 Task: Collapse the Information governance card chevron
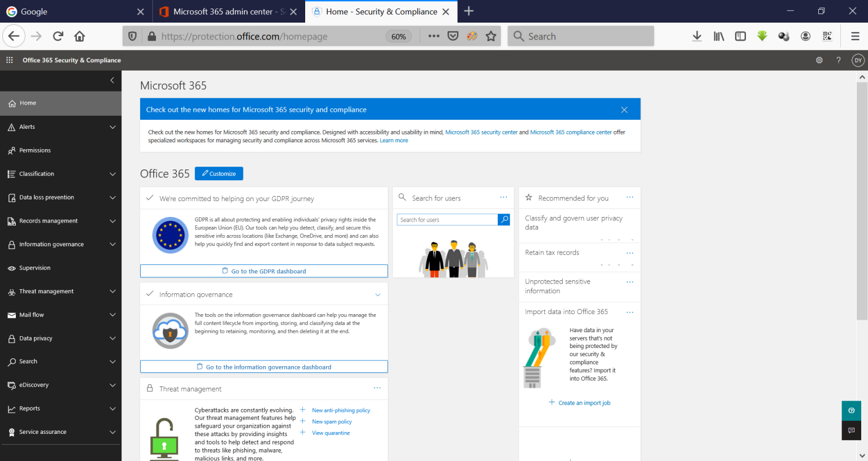coord(377,295)
